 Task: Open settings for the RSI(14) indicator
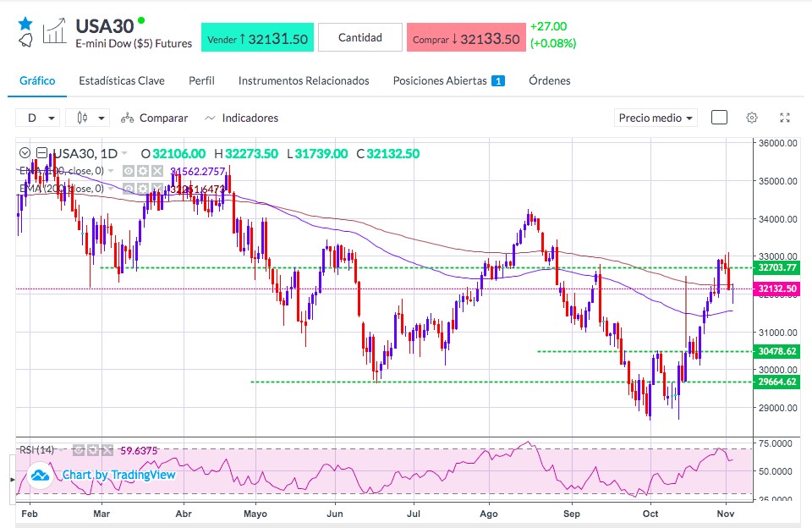click(x=93, y=450)
